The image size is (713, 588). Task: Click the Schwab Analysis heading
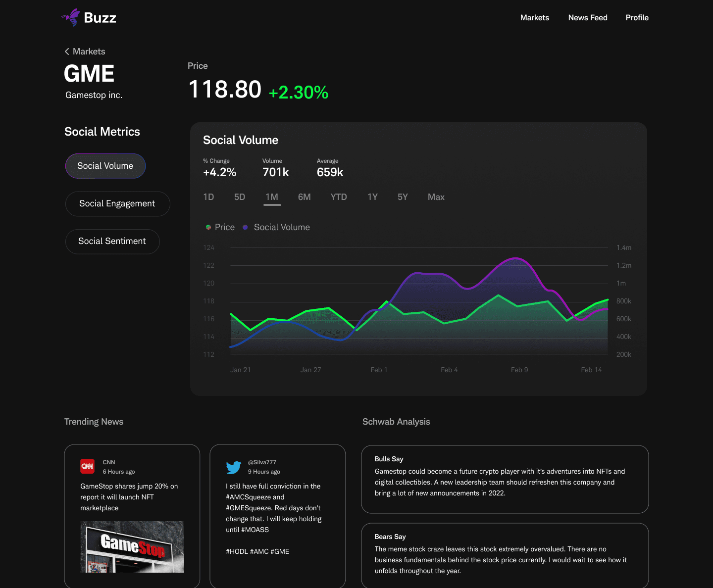[396, 422]
